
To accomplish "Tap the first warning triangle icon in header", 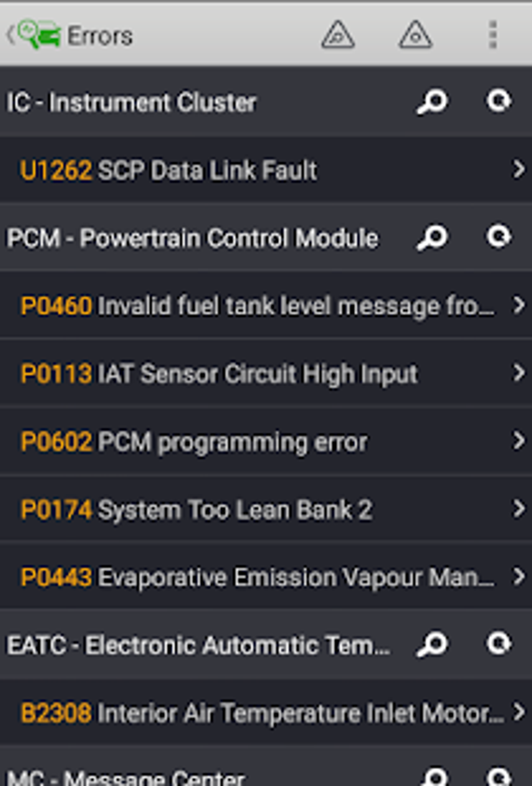I will coord(338,35).
